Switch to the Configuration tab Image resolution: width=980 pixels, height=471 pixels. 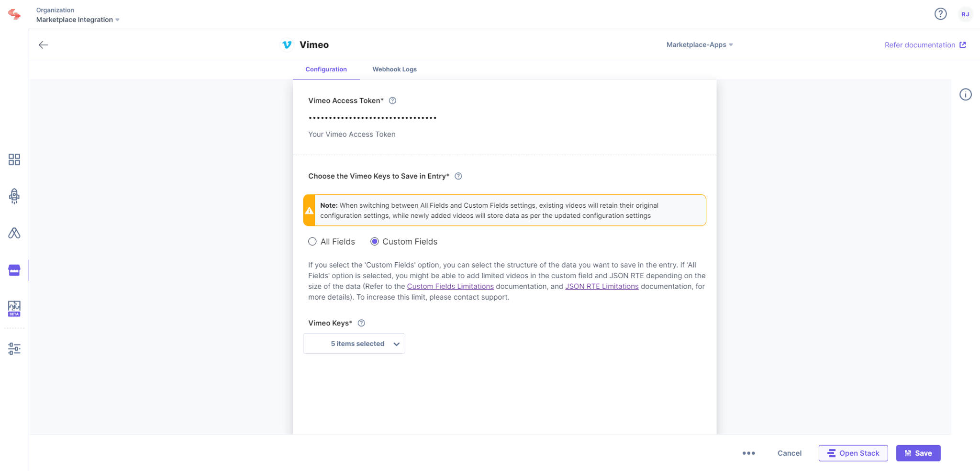[x=326, y=69]
